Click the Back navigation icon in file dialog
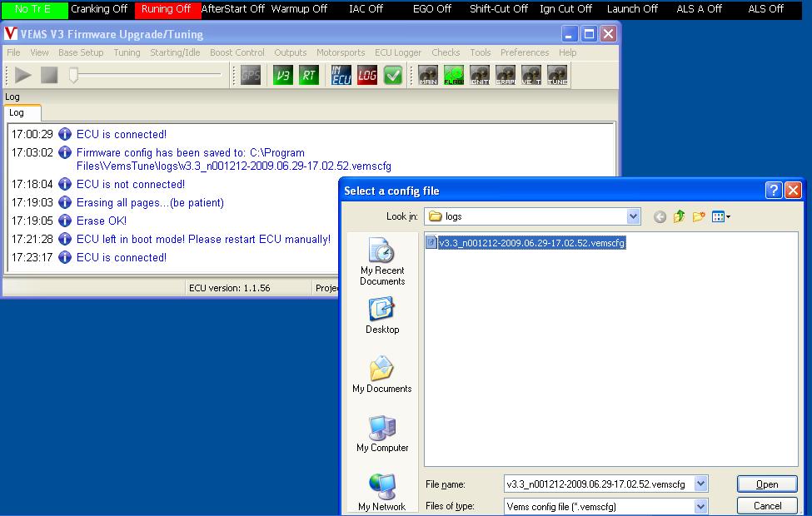 coord(660,217)
